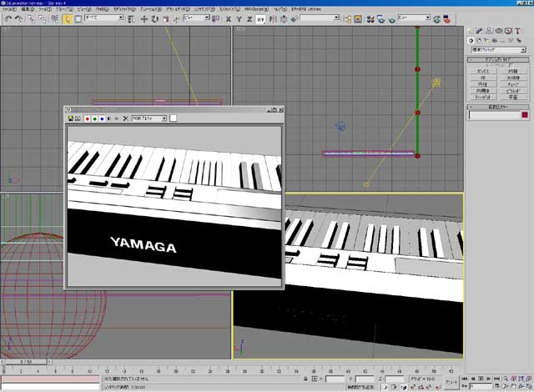
Task: Open the Select by Name dialog
Action: coord(131,19)
